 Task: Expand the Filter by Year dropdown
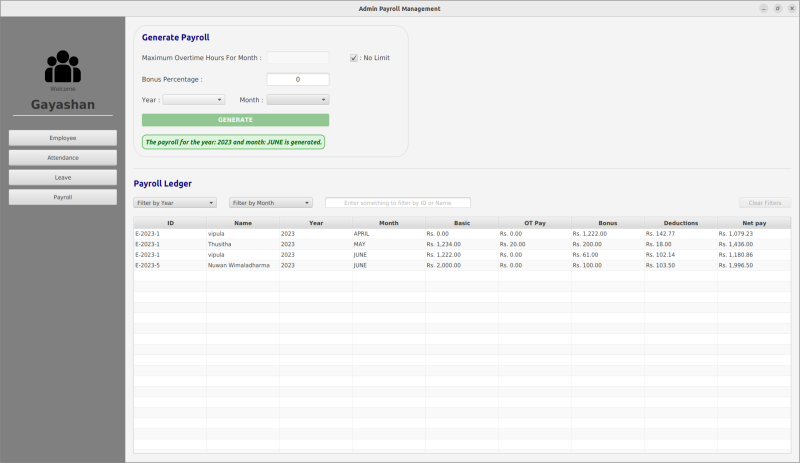pos(175,203)
